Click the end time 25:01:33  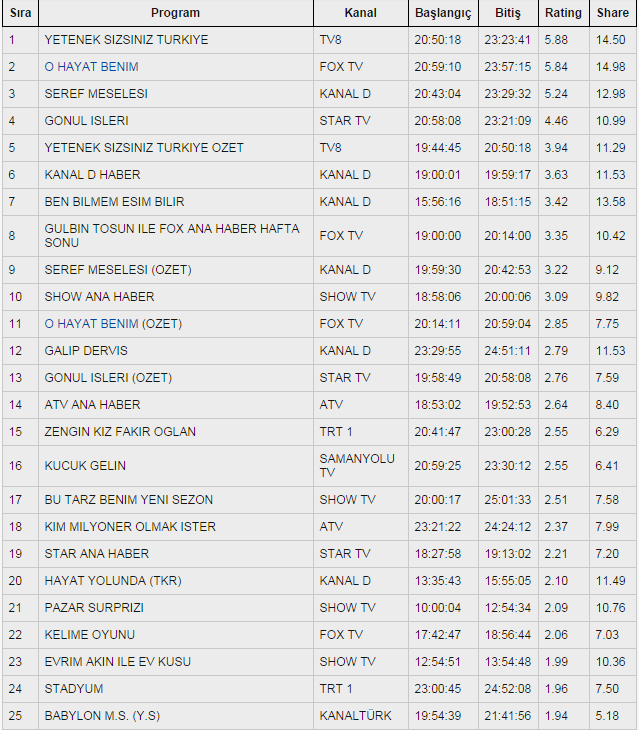tap(507, 500)
